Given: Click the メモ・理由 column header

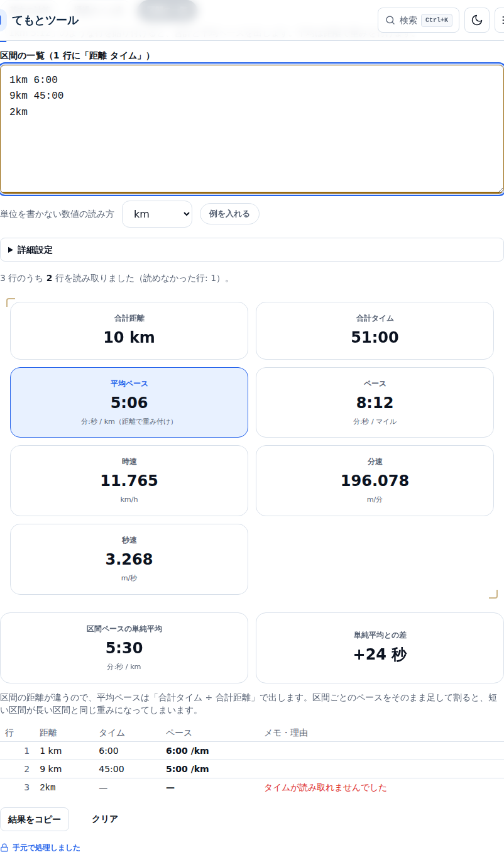Looking at the screenshot, I should (286, 733).
